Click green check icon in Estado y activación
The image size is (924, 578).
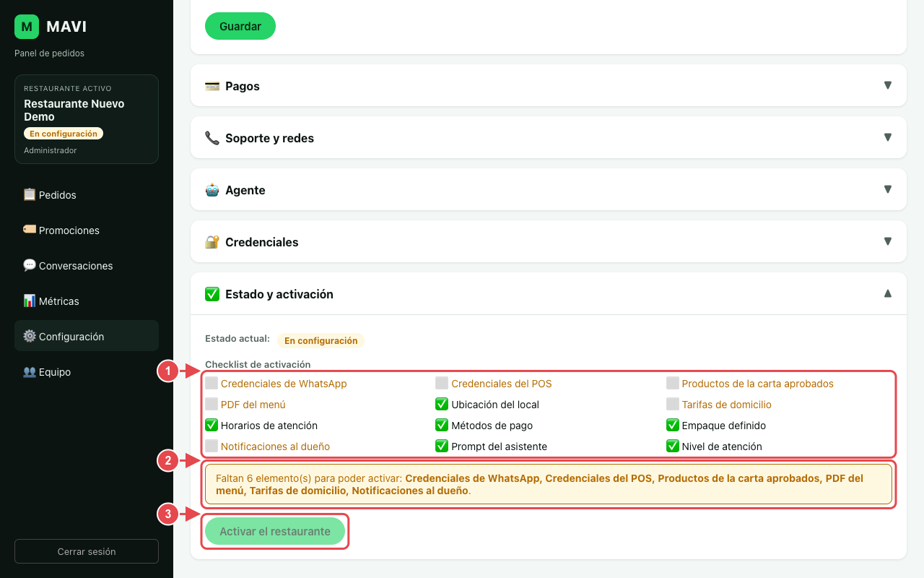tap(212, 294)
